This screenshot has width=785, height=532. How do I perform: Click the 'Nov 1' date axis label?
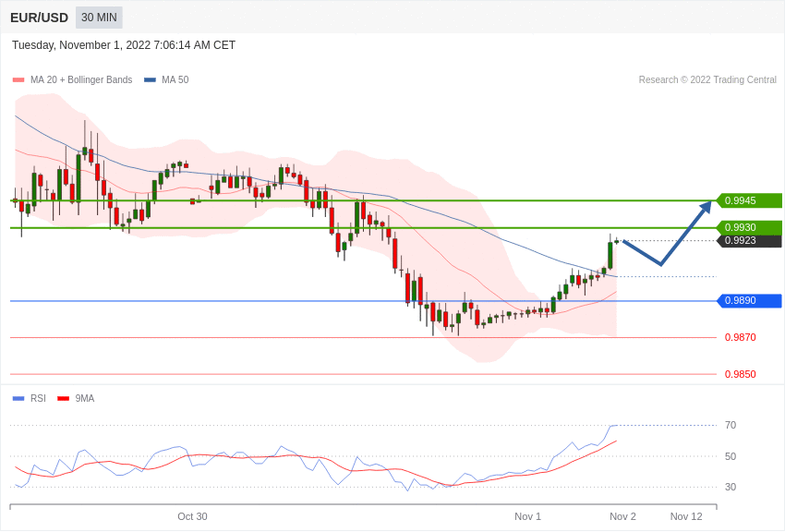[527, 516]
